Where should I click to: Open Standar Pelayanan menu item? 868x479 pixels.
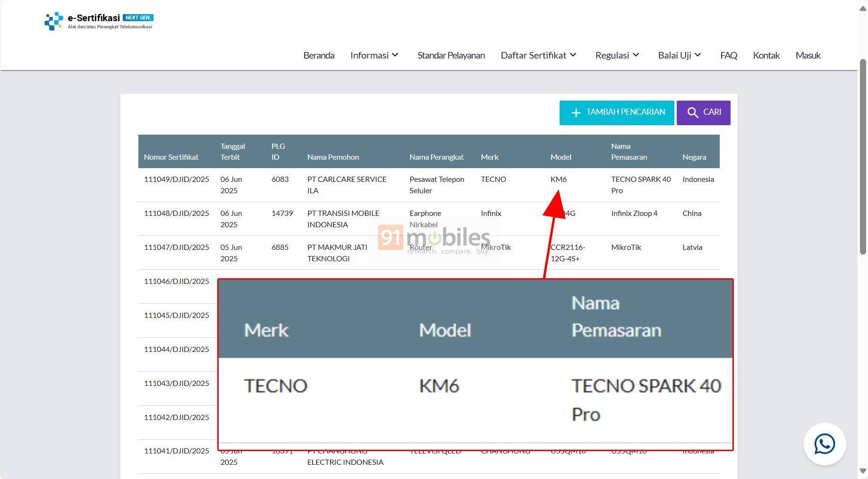click(451, 55)
